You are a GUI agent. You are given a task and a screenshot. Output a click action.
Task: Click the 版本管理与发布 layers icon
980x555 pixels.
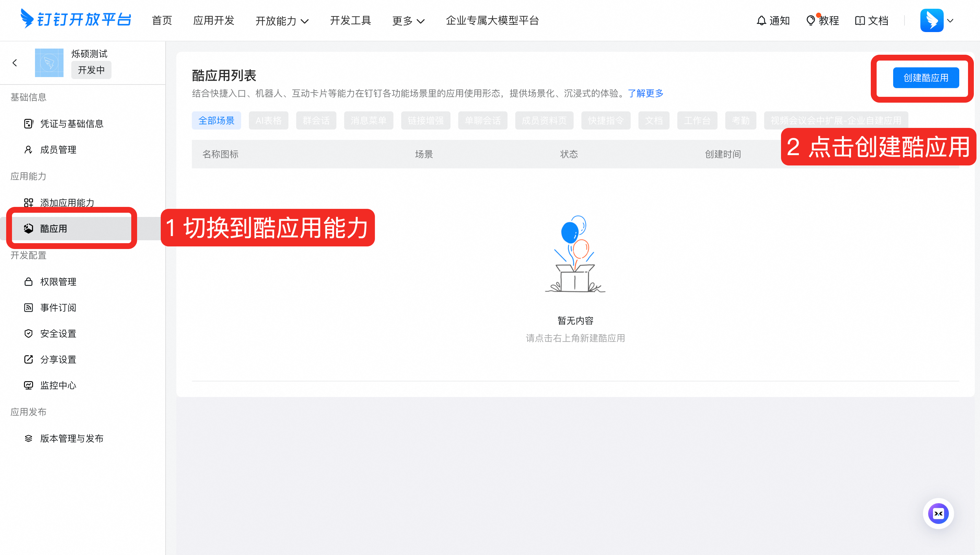(29, 438)
